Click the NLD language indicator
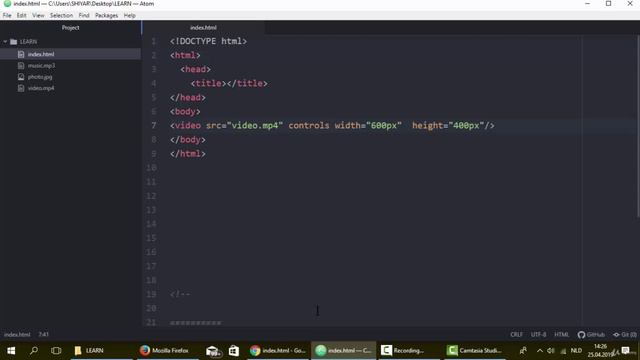 coord(576,351)
